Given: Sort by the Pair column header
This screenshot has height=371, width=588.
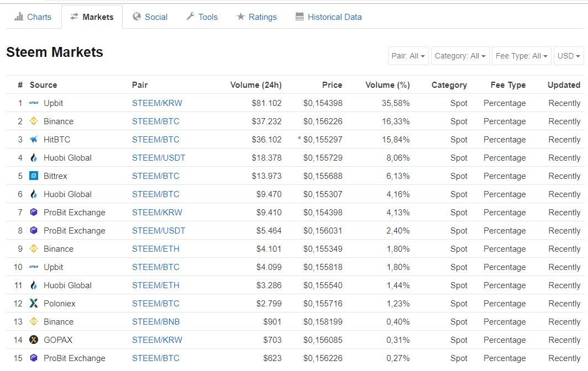Looking at the screenshot, I should pos(140,85).
